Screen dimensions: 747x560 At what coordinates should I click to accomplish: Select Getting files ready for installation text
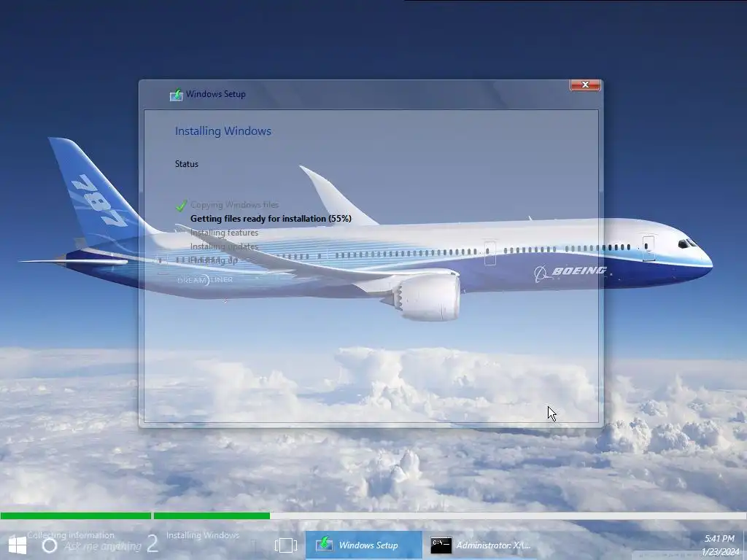[271, 219]
